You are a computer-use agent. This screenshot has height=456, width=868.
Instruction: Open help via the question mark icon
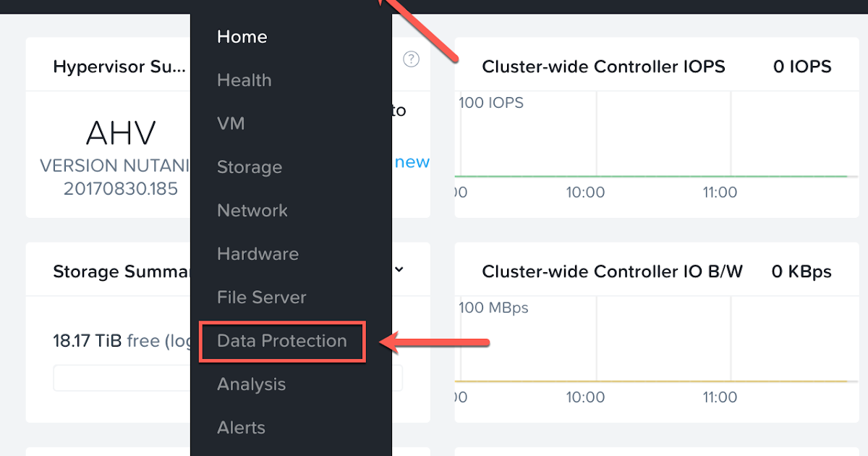pos(411,59)
